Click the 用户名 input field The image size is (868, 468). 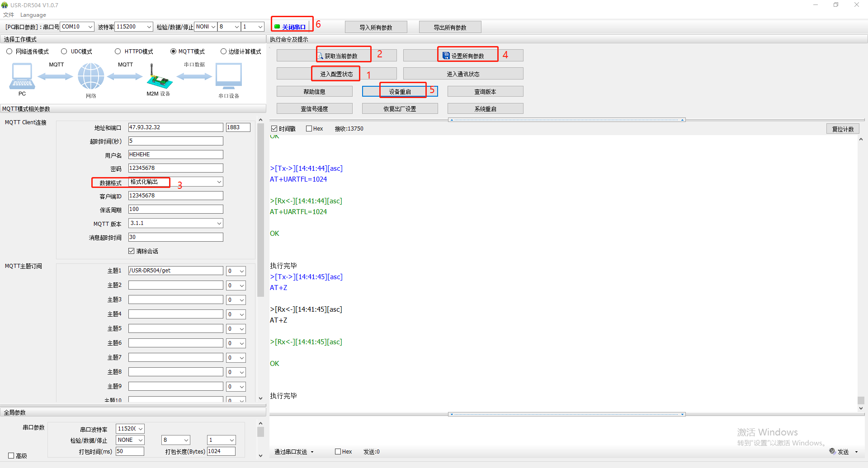(x=175, y=154)
